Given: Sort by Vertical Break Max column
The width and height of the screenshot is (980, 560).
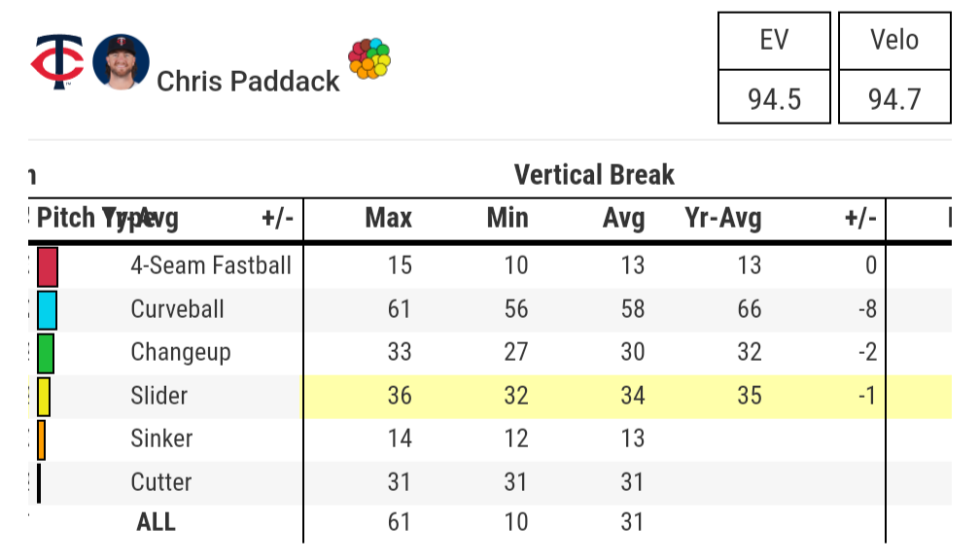Looking at the screenshot, I should (x=388, y=218).
